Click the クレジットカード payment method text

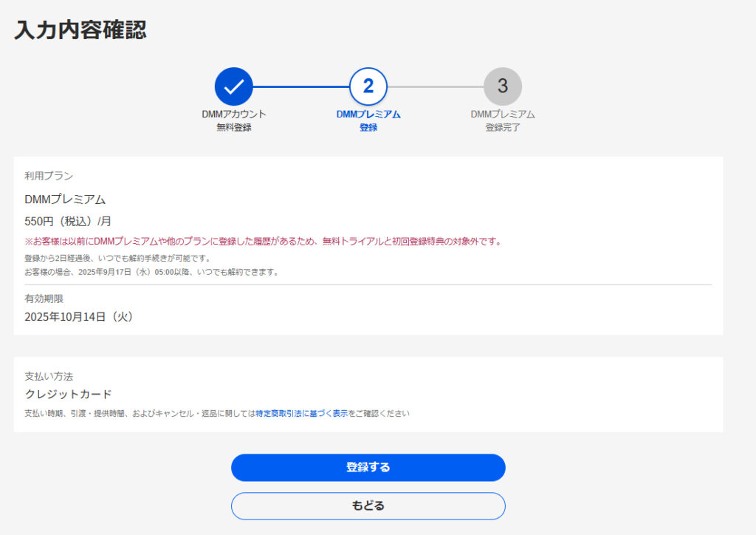click(x=69, y=394)
